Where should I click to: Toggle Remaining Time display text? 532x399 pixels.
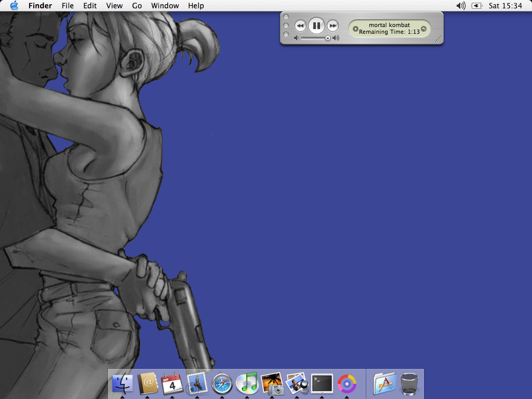pos(390,32)
